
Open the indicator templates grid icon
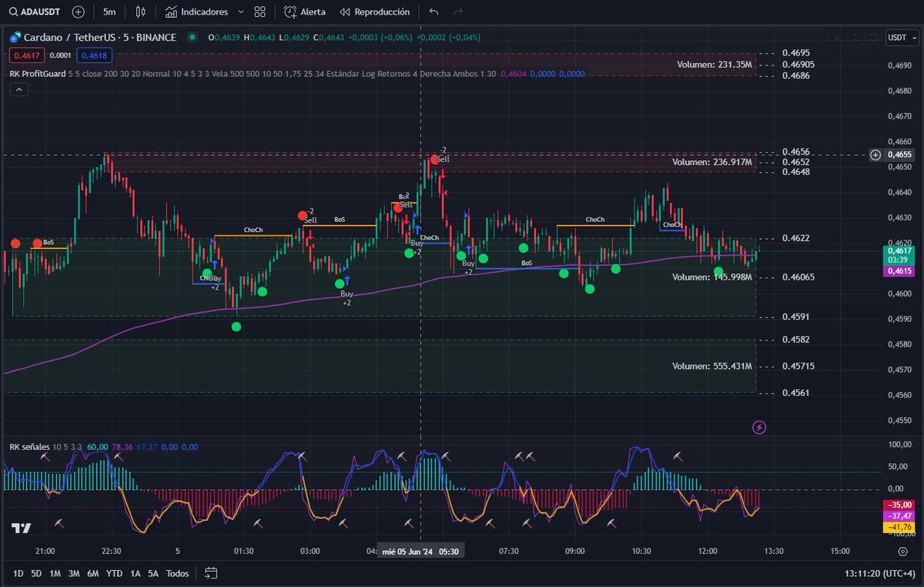coord(260,12)
